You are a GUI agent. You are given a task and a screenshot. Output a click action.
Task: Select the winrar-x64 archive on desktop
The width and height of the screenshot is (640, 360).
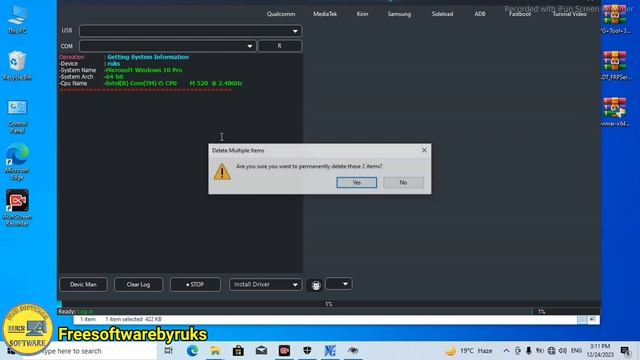[x=616, y=112]
